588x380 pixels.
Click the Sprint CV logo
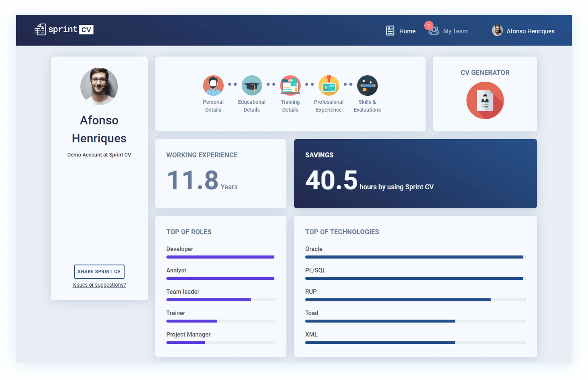coord(64,30)
